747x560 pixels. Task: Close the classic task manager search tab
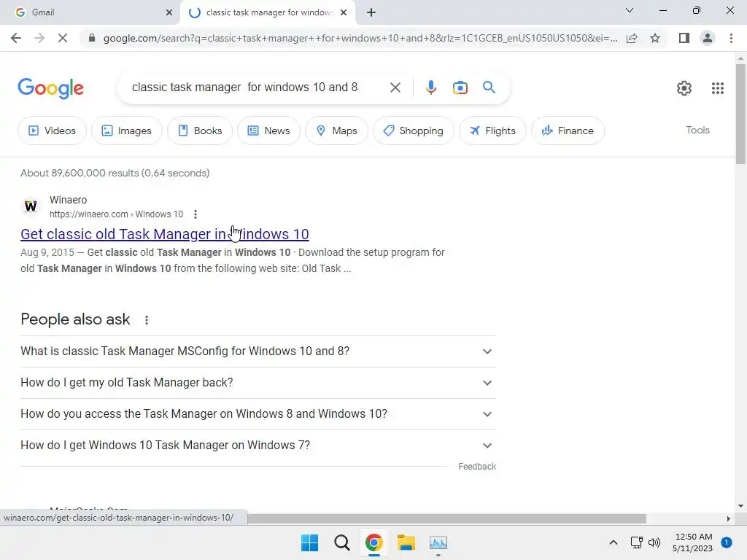(x=344, y=12)
